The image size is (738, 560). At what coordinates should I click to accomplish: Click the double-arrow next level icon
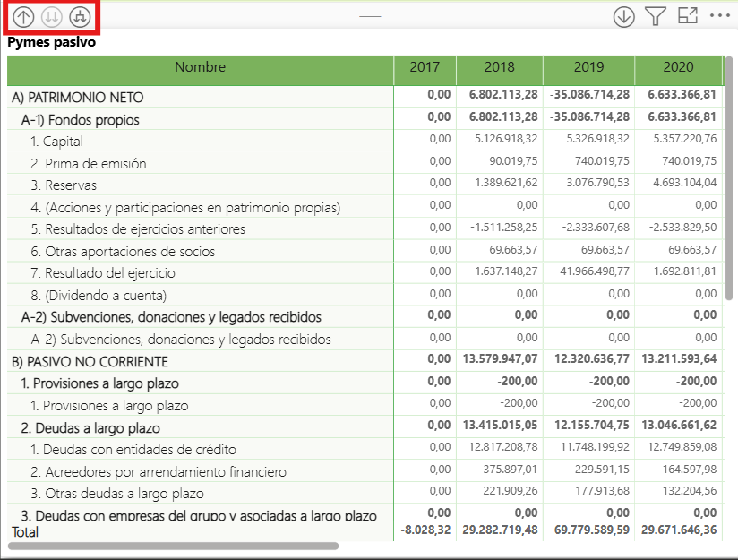(x=52, y=15)
